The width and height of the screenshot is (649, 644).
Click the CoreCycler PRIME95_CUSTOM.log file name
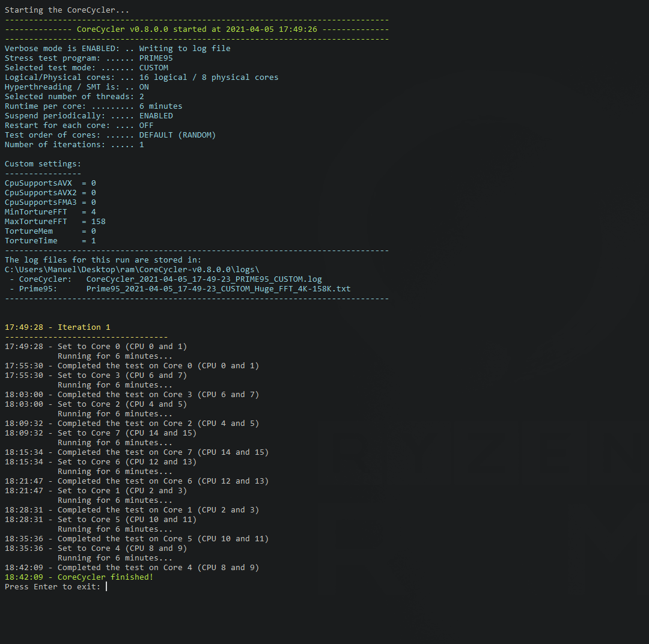pos(204,279)
